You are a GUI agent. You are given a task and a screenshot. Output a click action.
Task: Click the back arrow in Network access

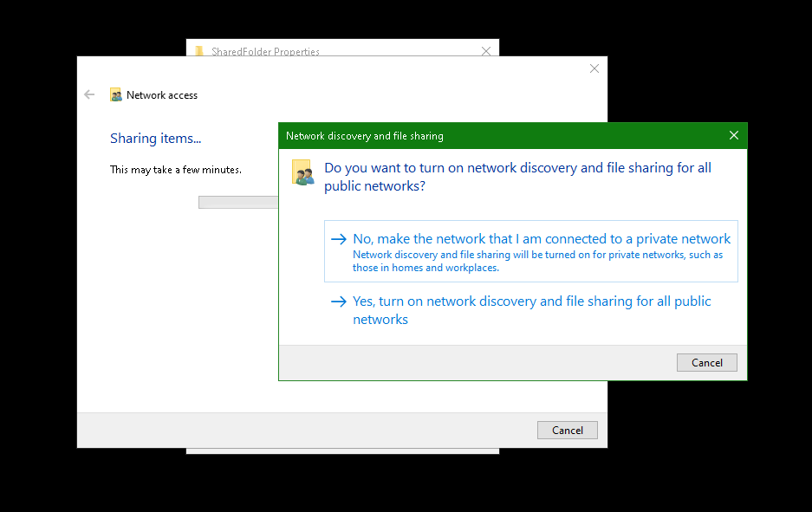(x=89, y=94)
